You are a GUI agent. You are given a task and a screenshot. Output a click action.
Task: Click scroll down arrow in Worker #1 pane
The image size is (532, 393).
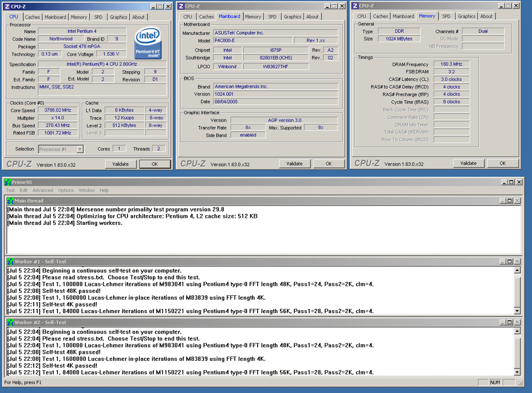pos(517,311)
